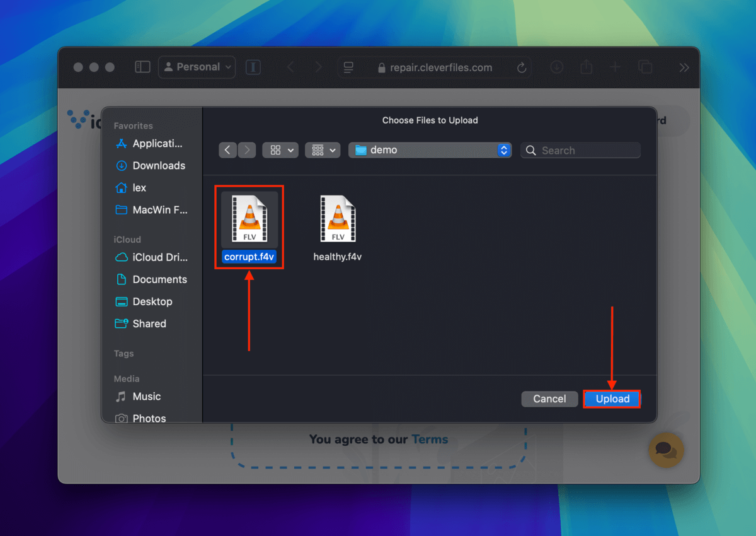Open the MacWin F... folder in sidebar
The height and width of the screenshot is (536, 756).
[151, 210]
